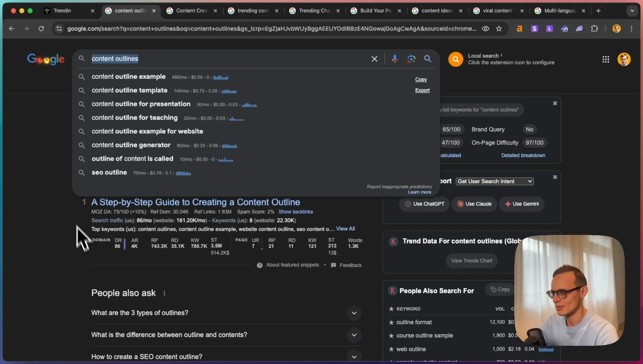The height and width of the screenshot is (364, 643).
Task: Close the long-tail keywords panel
Action: tap(555, 103)
